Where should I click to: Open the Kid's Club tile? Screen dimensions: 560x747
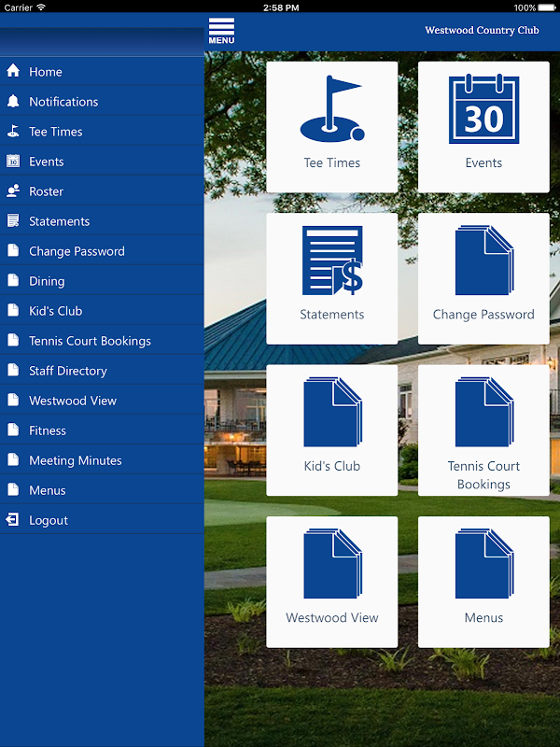[x=332, y=430]
